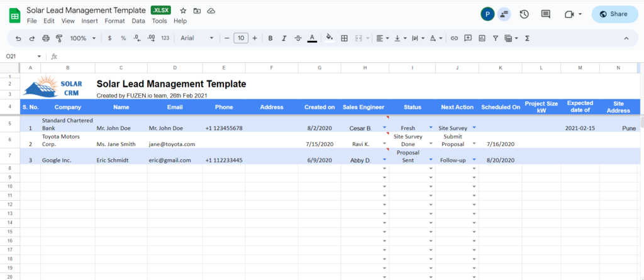
Task: Click the Move to folder icon
Action: click(x=197, y=11)
